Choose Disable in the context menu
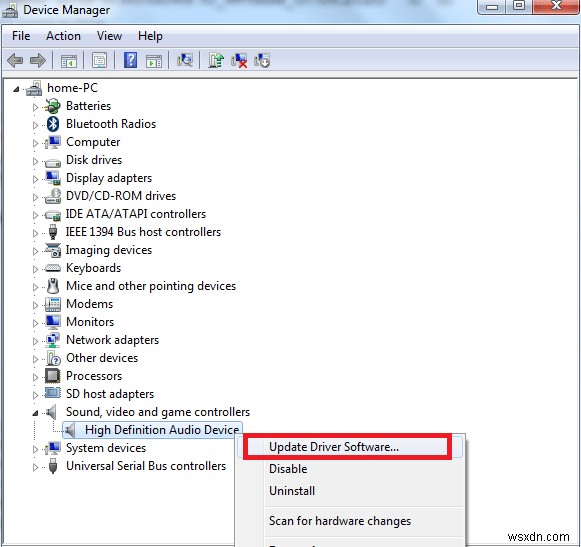Image resolution: width=581 pixels, height=547 pixels. tap(350, 469)
